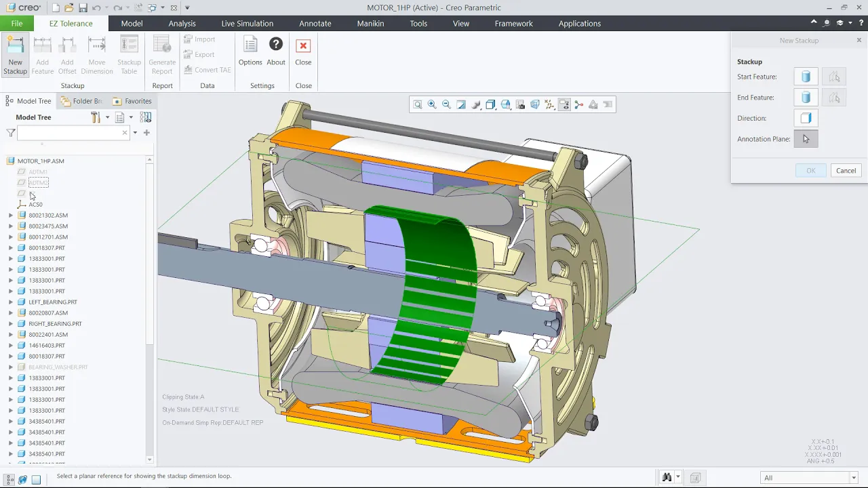Click the End Feature cylinder selector icon

click(x=806, y=98)
